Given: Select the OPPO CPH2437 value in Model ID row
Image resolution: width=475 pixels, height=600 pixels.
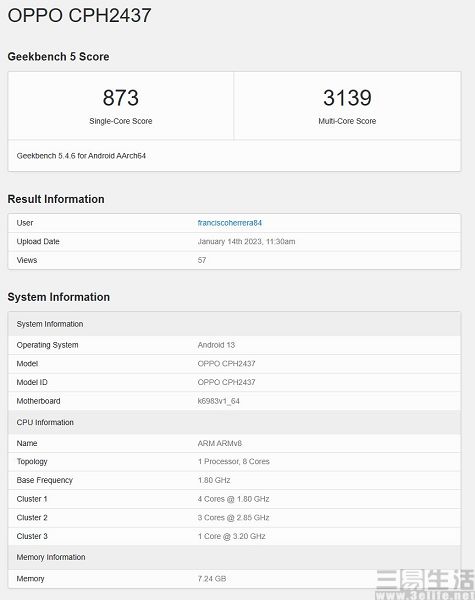Looking at the screenshot, I should [x=226, y=382].
